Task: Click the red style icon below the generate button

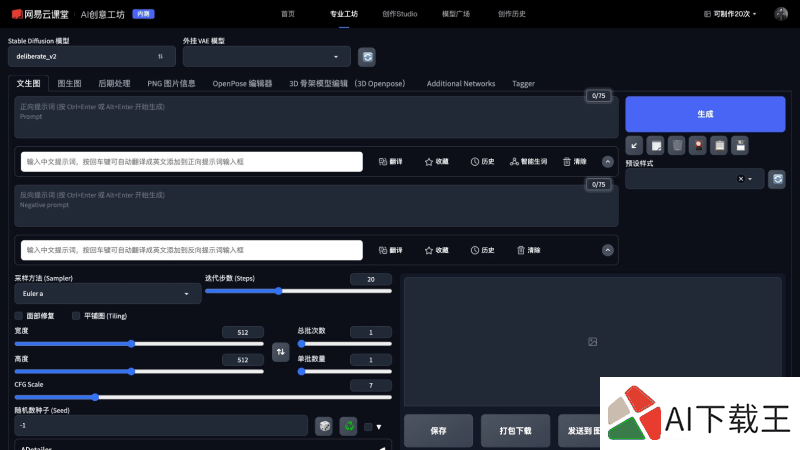Action: pyautogui.click(x=698, y=146)
